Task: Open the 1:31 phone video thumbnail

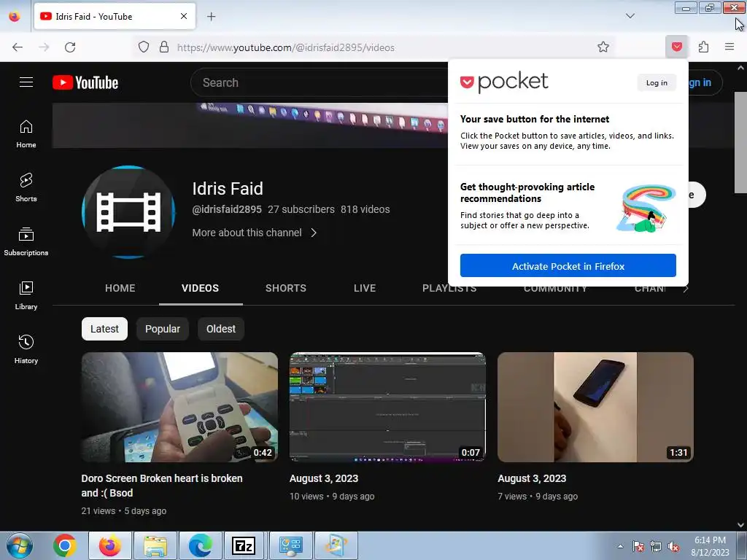Action: coord(595,407)
